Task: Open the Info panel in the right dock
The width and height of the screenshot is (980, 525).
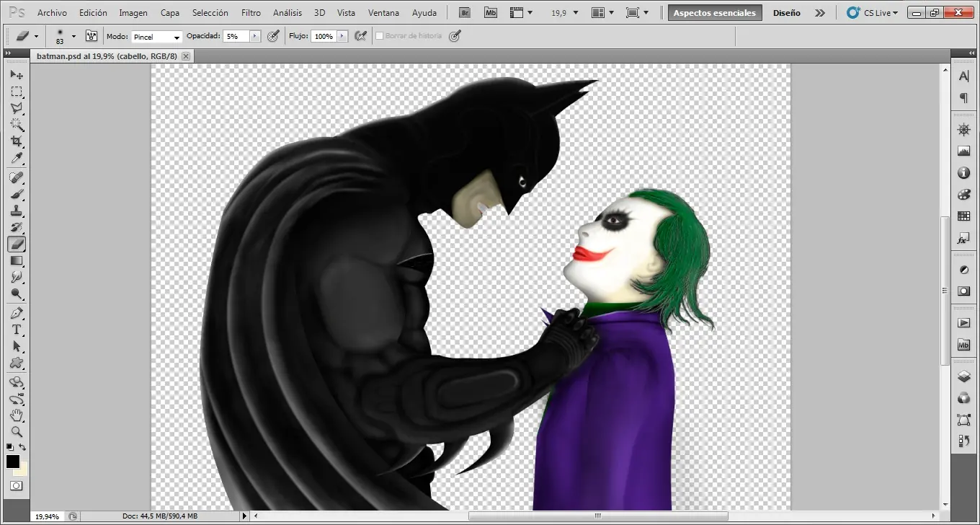Action: click(964, 173)
